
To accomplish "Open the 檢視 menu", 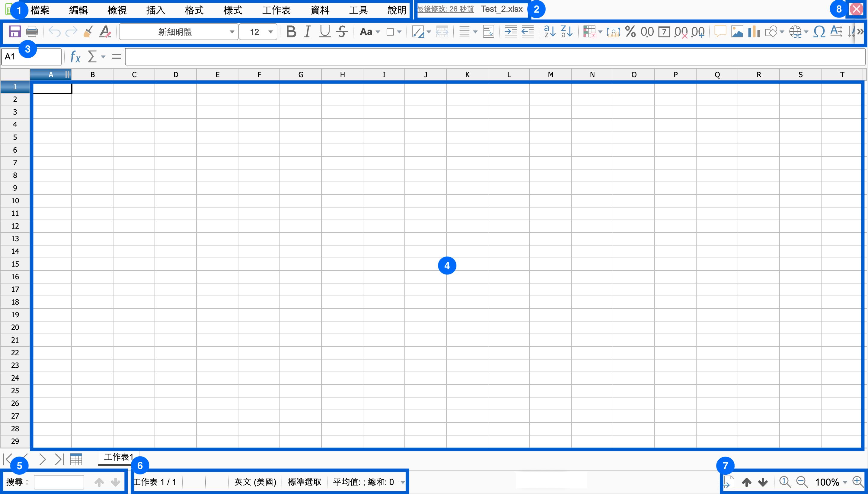I will [x=117, y=10].
